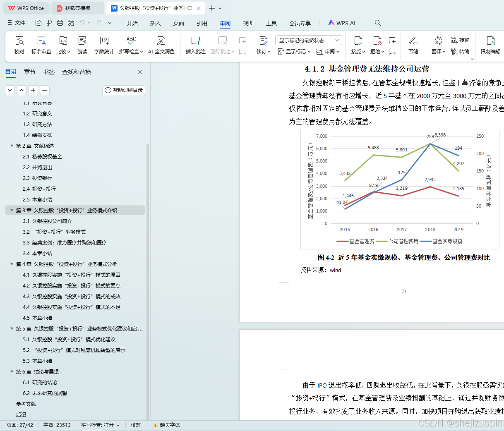Screen dimensions: 504x431
Task: Collapse the 第 4 章 tree node
Action: (x=12, y=264)
